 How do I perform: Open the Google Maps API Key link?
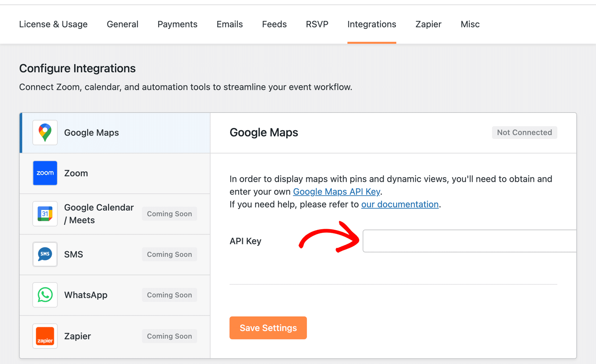pos(337,192)
